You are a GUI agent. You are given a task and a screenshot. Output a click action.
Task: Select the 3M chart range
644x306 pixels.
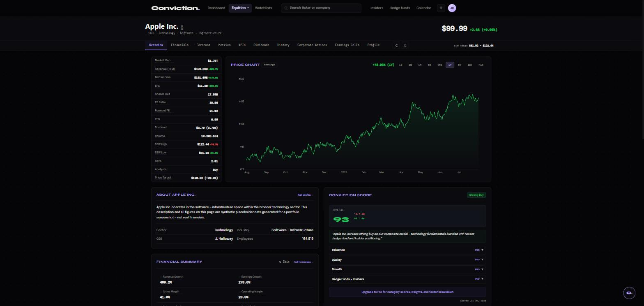click(x=429, y=65)
